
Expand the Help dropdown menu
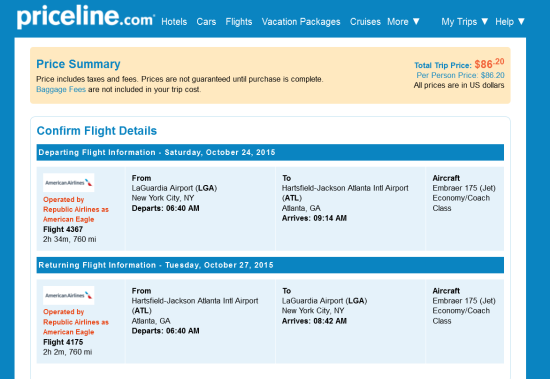[x=510, y=22]
